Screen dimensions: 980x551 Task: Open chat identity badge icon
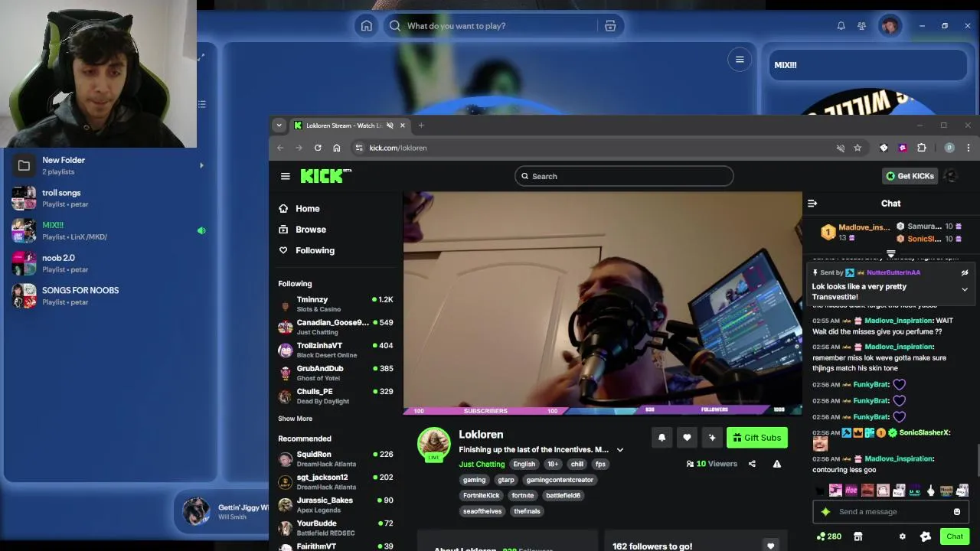point(926,536)
